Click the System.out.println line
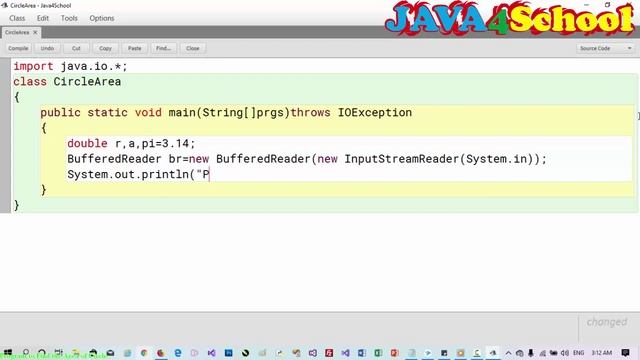Viewport: 640px width, 360px height. click(138, 174)
